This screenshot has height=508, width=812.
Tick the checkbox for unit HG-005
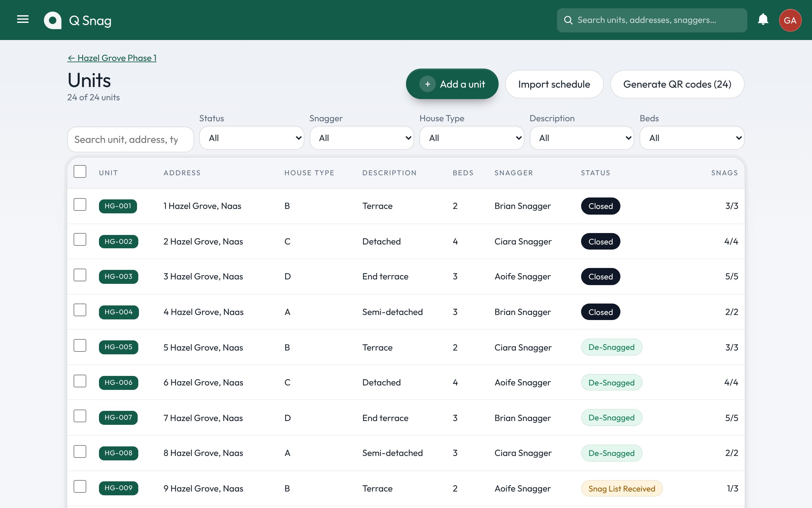click(x=80, y=346)
